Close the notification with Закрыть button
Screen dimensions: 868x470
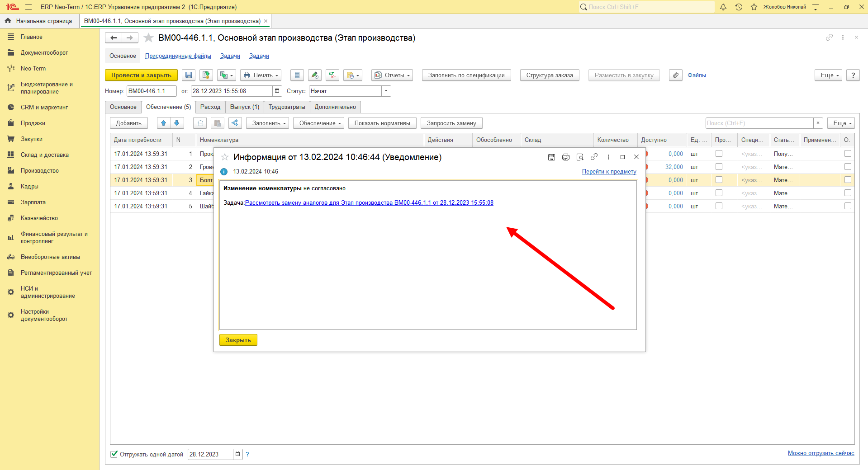(238, 340)
